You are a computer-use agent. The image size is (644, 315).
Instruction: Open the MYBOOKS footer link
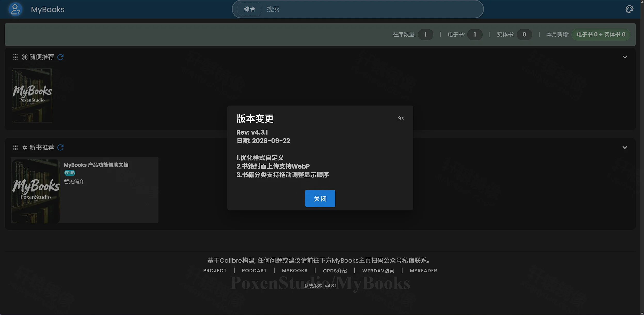[295, 270]
